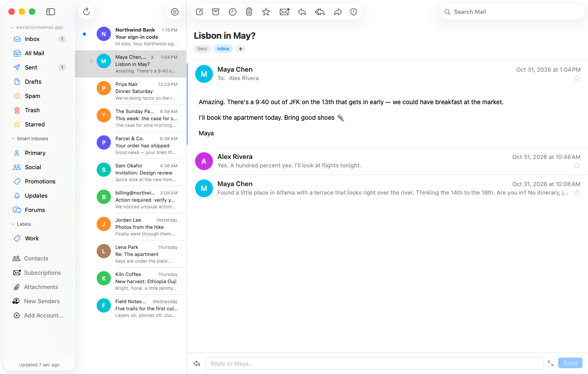Screen dimensions: 588x374
Task: Reply using the toolbar reply arrow
Action: [302, 12]
